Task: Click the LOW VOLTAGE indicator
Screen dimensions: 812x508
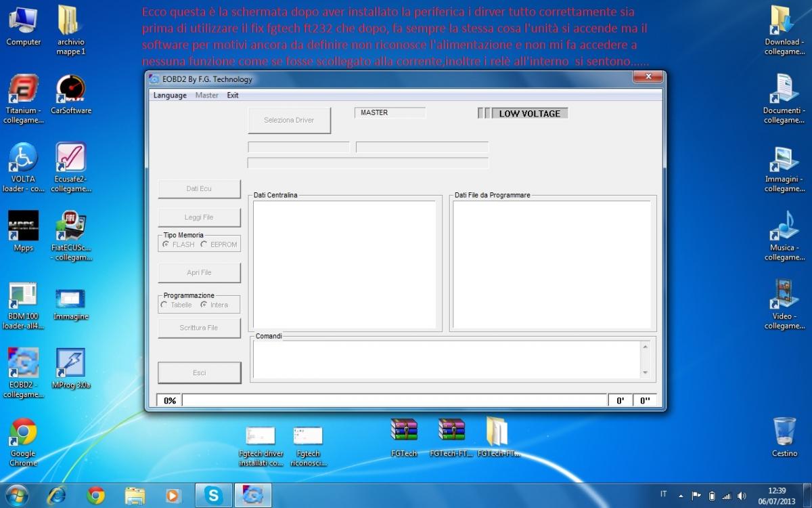Action: 529,113
